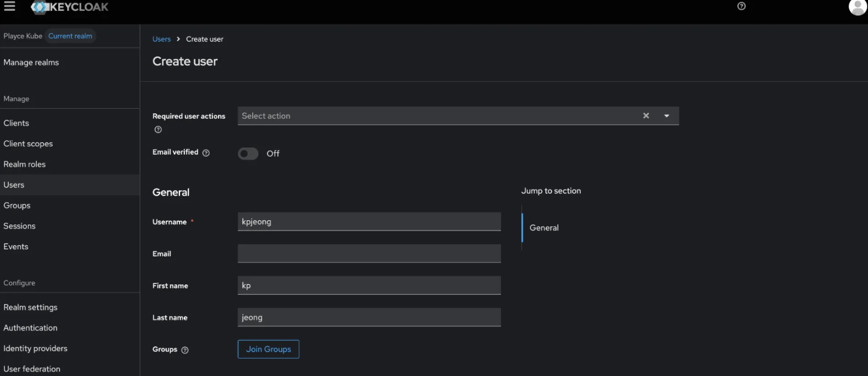Open Users in sidebar
This screenshot has height=376, width=868.
[70, 185]
